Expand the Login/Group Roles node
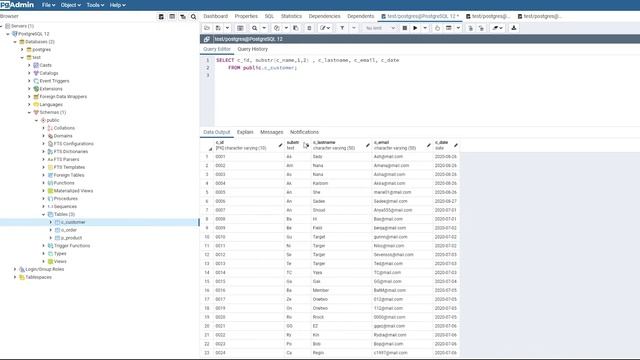The image size is (640, 360). click(15, 269)
